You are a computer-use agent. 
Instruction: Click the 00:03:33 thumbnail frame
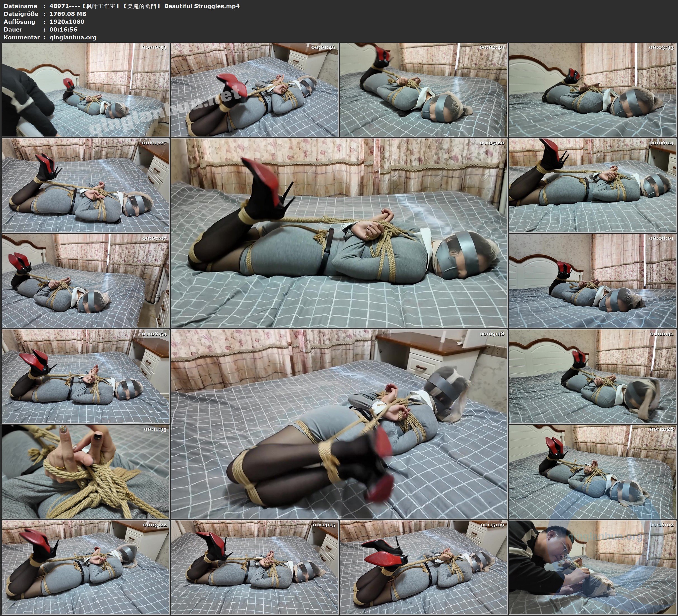click(593, 89)
